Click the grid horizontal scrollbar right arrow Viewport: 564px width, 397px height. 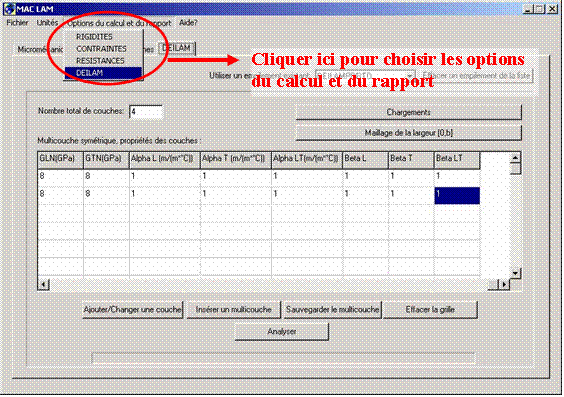[x=504, y=284]
